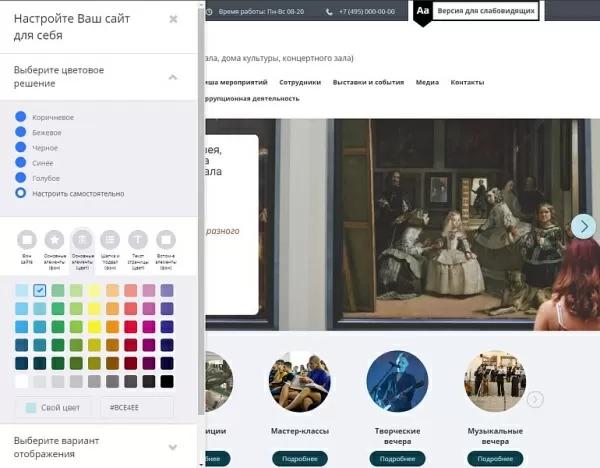Open the partially visible 'Афиша мероприятий' menu item
Image resolution: width=600 pixels, height=468 pixels.
pyautogui.click(x=236, y=82)
